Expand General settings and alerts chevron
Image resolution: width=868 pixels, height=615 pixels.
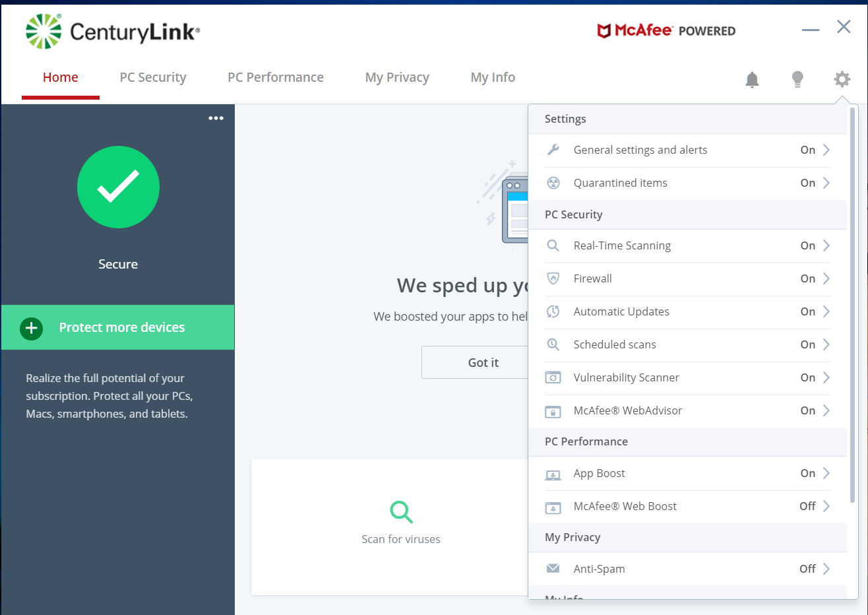tap(826, 150)
